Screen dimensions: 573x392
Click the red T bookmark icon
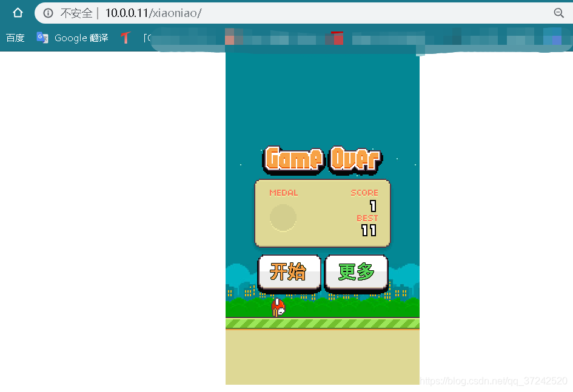pos(126,38)
